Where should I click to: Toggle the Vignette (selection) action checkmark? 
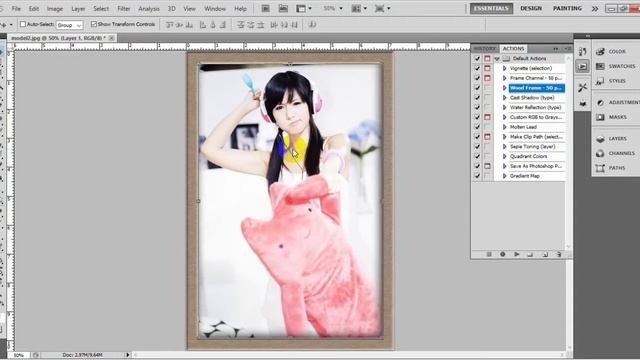click(x=477, y=68)
